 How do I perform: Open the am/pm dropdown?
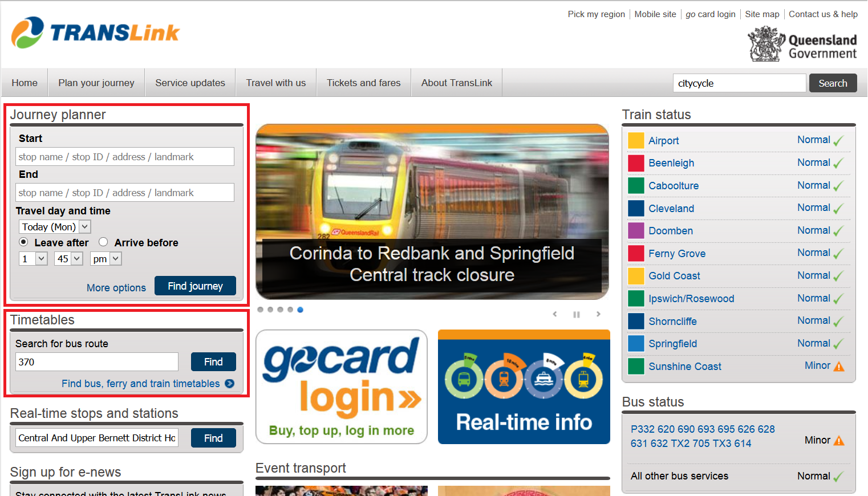106,259
